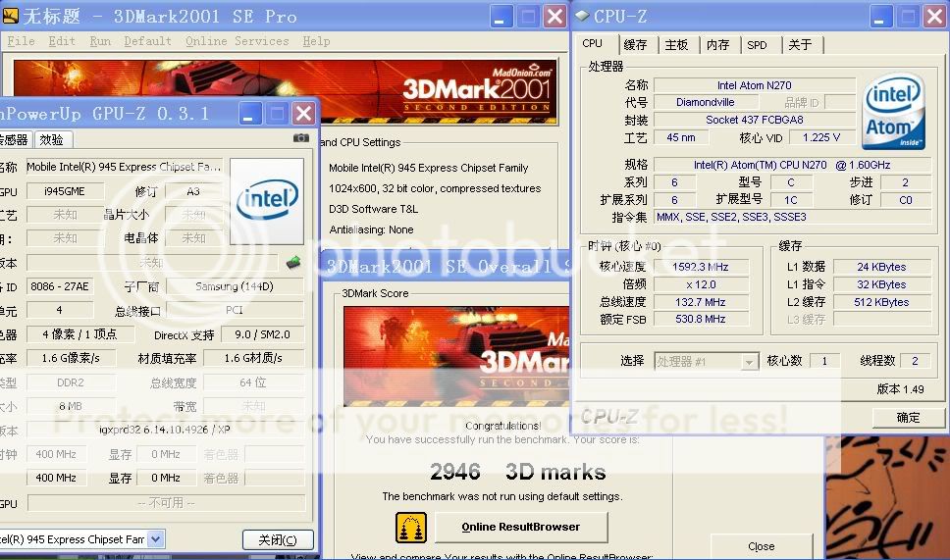Click the subvendor field Samsung (144D)

click(x=235, y=286)
